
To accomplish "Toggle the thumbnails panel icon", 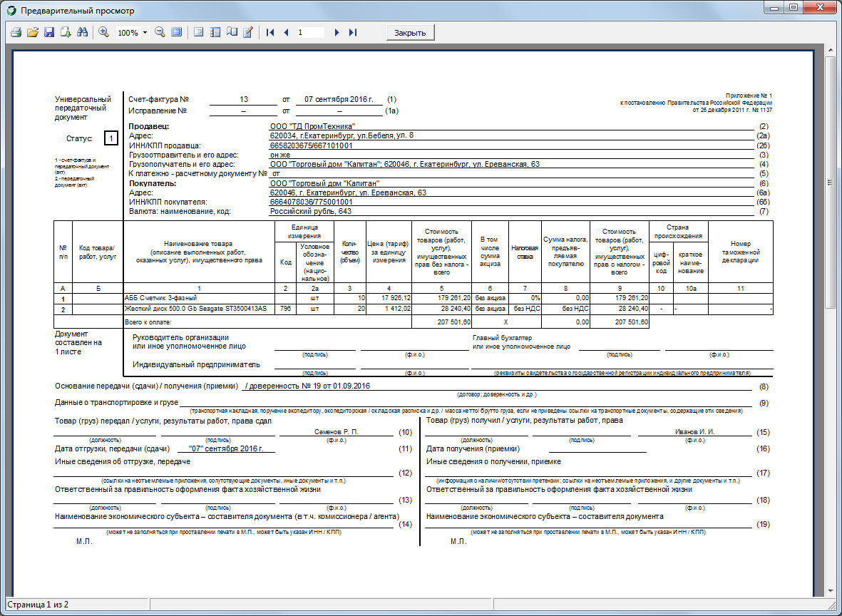I will coord(215,32).
